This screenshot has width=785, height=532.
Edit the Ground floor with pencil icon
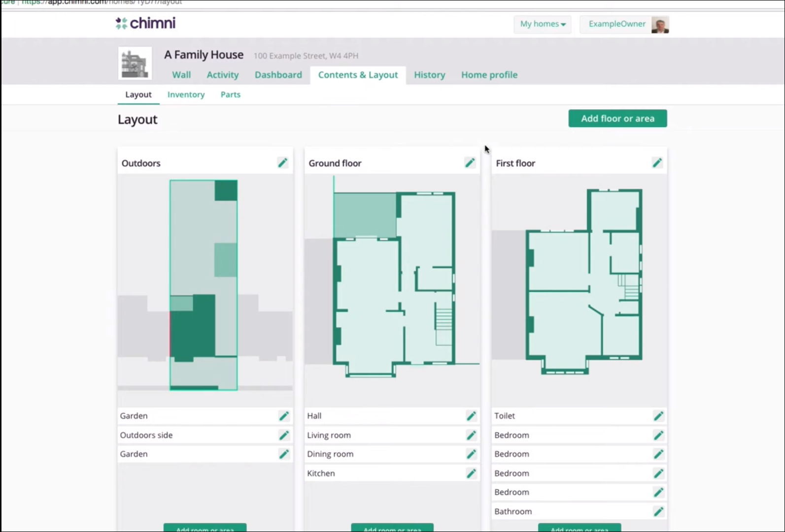[x=470, y=163]
